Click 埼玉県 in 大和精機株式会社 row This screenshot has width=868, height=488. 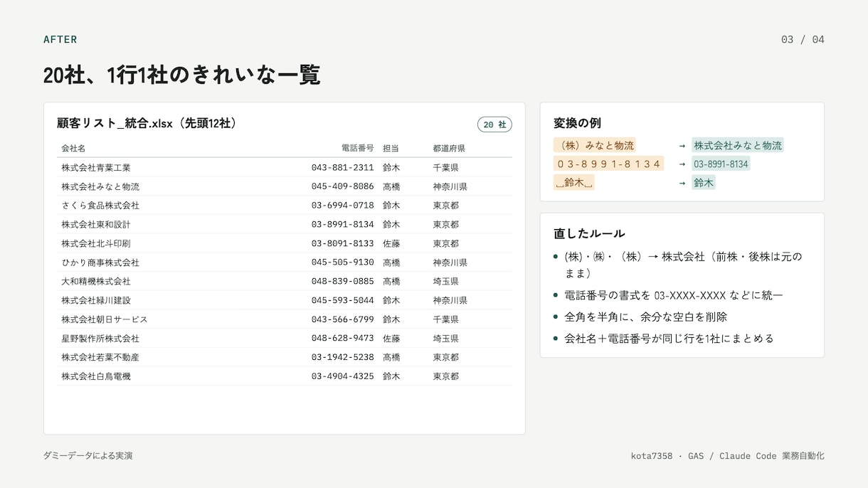(x=445, y=282)
